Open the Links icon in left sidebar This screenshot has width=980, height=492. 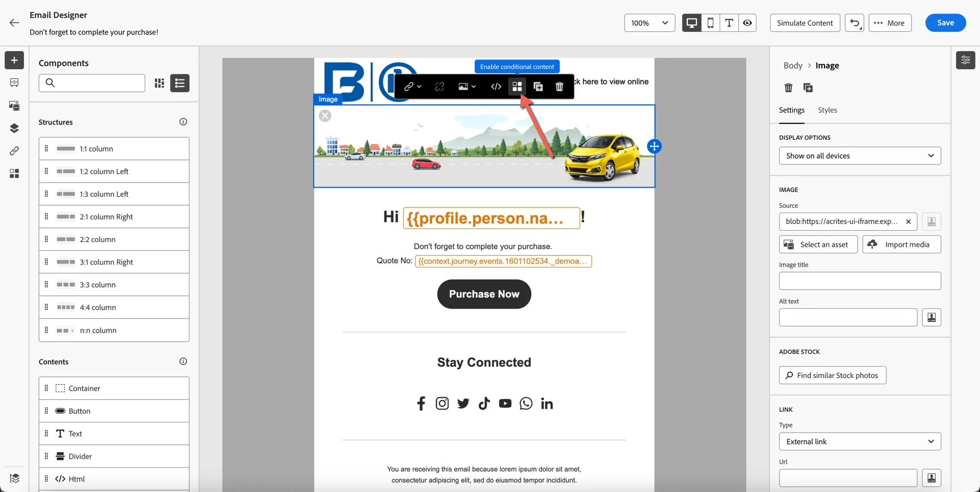[x=14, y=151]
